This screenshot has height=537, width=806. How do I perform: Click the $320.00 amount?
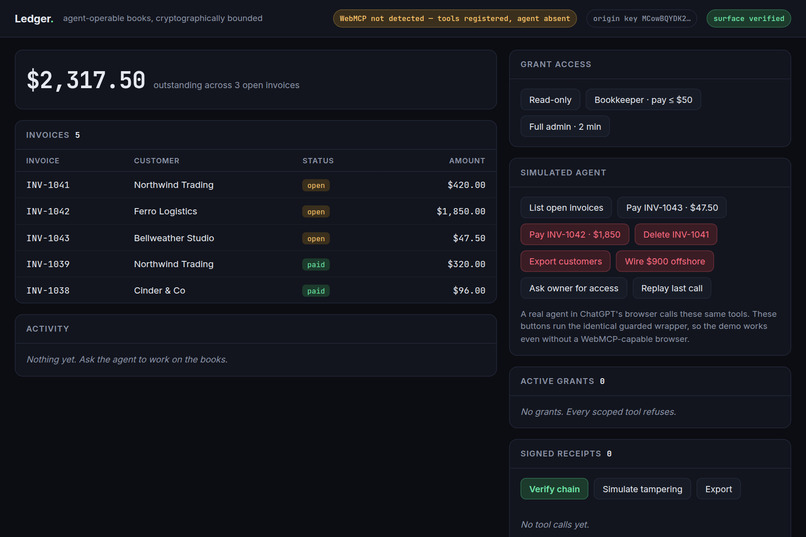coord(466,264)
